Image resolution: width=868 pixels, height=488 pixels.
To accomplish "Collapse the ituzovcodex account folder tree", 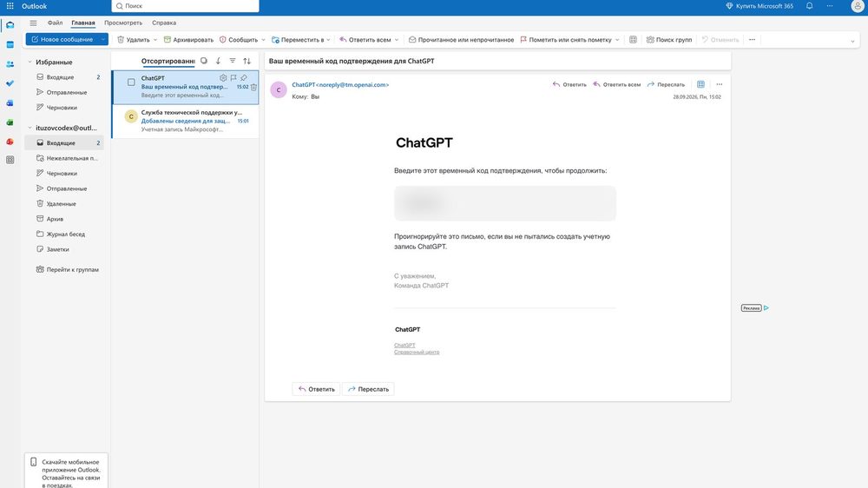I will 30,128.
